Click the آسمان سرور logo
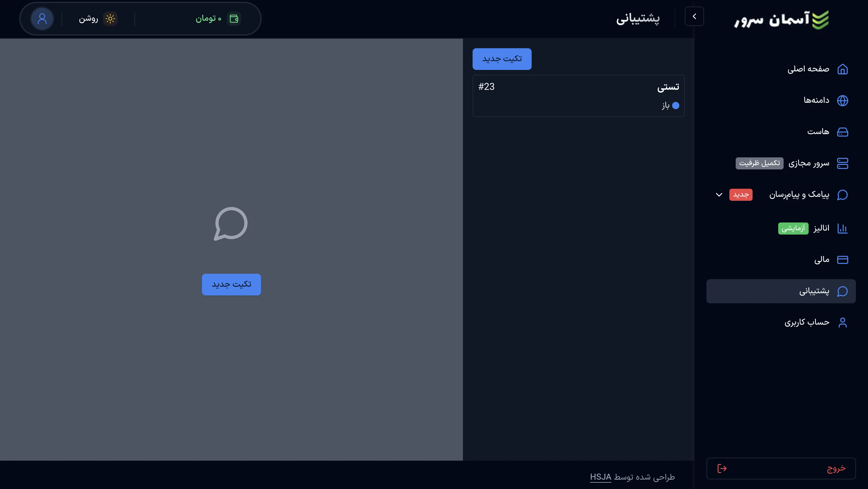This screenshot has width=868, height=489. point(781,20)
